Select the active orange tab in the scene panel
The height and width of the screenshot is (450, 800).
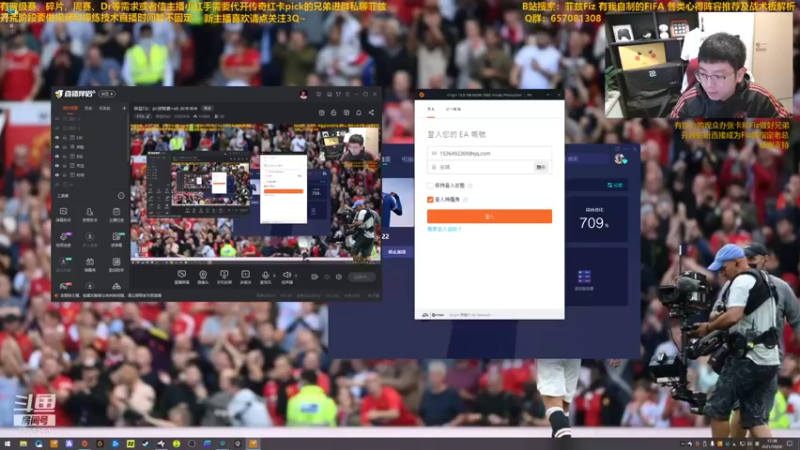pyautogui.click(x=70, y=108)
